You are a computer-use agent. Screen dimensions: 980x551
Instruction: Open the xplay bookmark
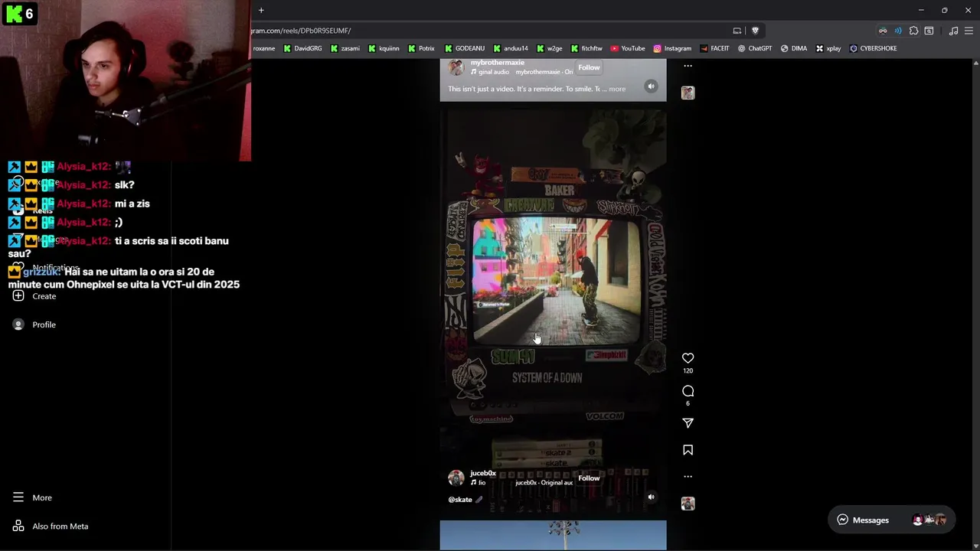[828, 48]
